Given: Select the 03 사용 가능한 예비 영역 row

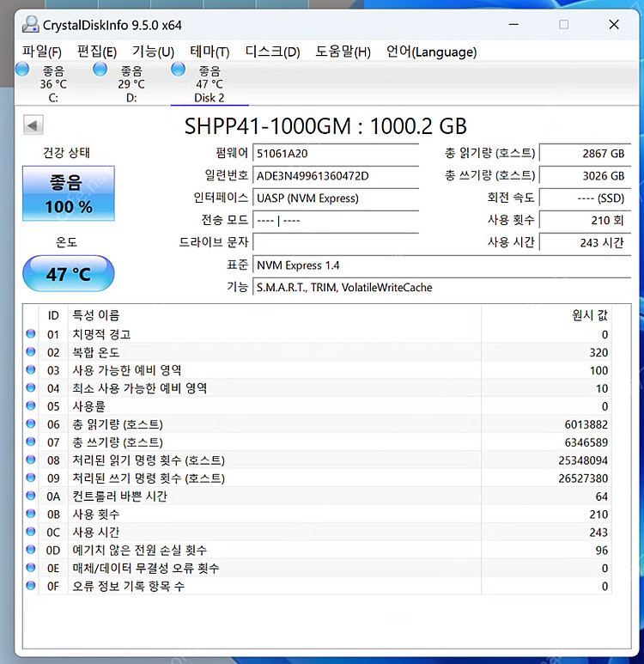Looking at the screenshot, I should (318, 370).
